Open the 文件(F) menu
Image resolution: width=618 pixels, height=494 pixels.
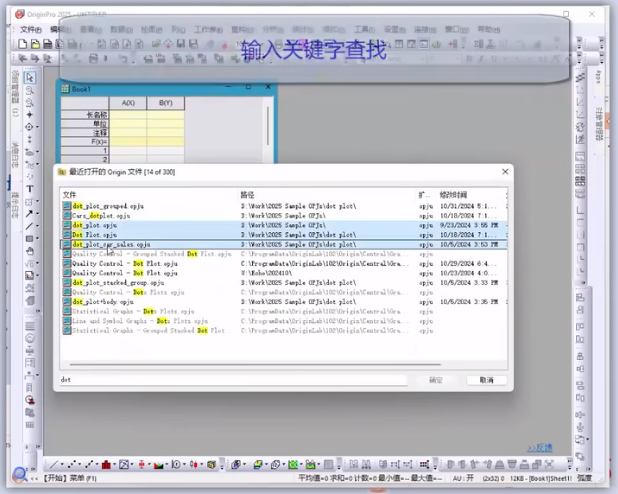(30, 30)
